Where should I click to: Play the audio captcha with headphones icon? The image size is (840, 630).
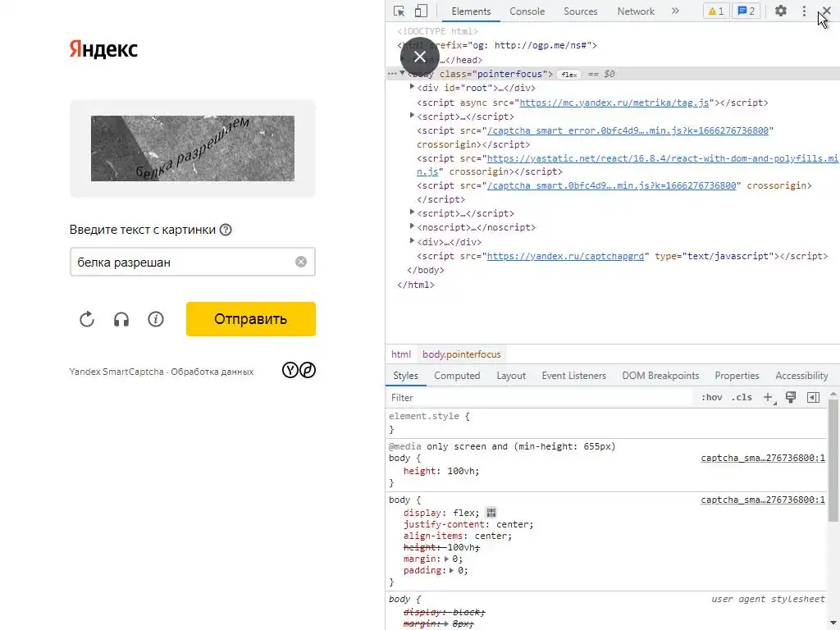point(121,319)
